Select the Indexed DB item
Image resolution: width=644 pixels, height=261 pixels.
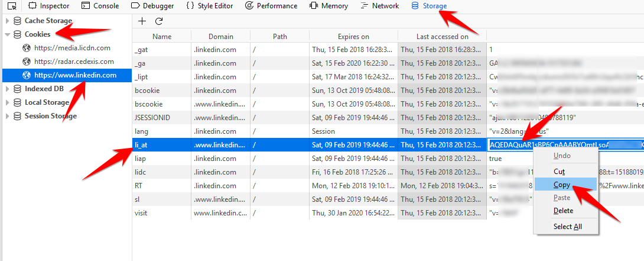44,89
